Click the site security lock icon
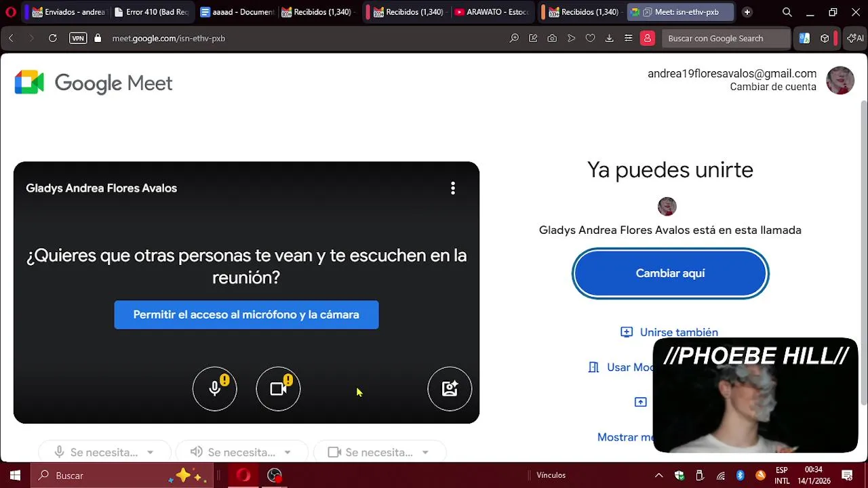868x488 pixels. pos(98,39)
